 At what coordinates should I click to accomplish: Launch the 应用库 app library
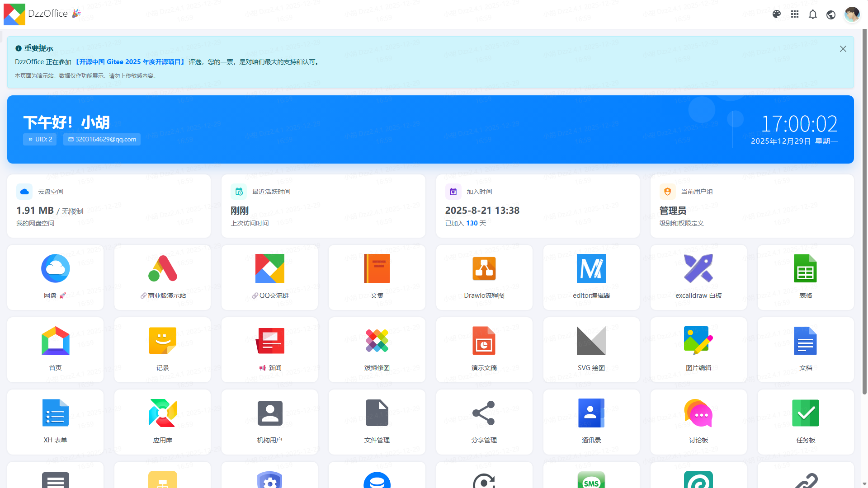click(162, 422)
